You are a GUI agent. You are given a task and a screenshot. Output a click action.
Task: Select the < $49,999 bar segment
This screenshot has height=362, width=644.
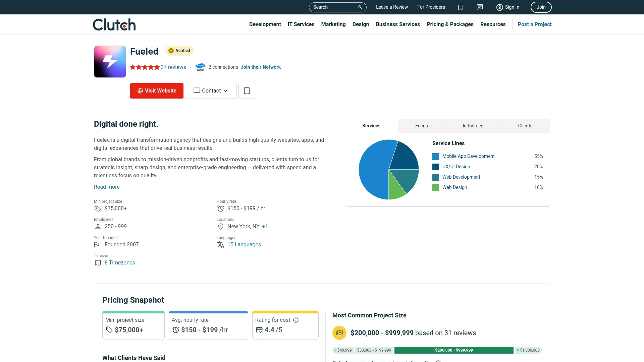click(x=343, y=350)
